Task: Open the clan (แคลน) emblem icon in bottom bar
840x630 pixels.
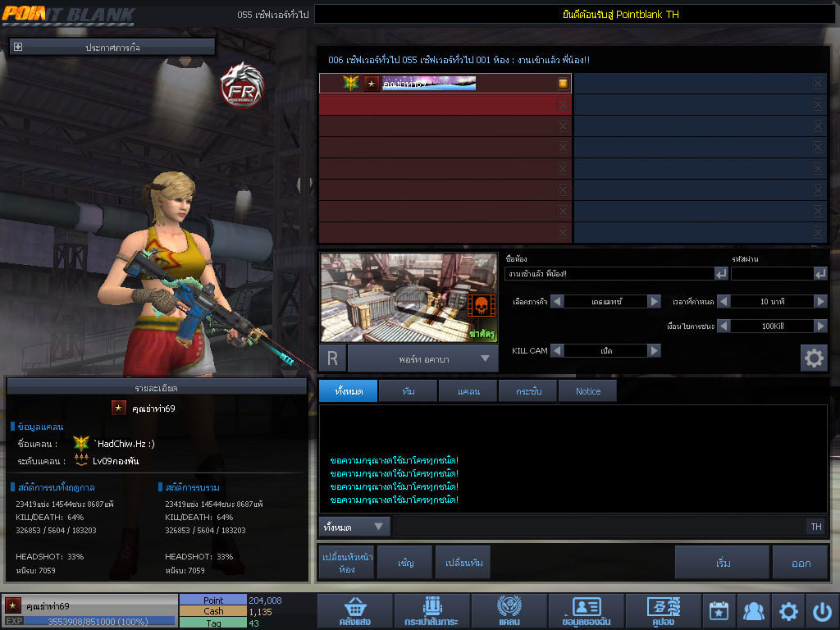Action: coord(509,610)
